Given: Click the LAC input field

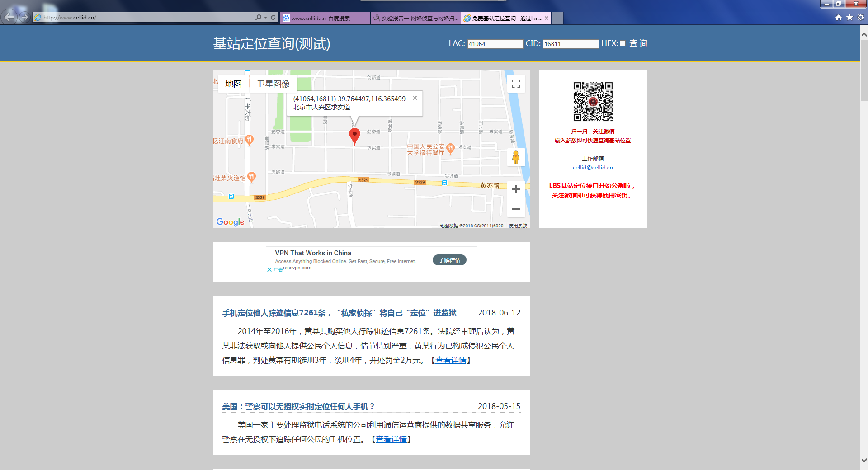Looking at the screenshot, I should 495,44.
